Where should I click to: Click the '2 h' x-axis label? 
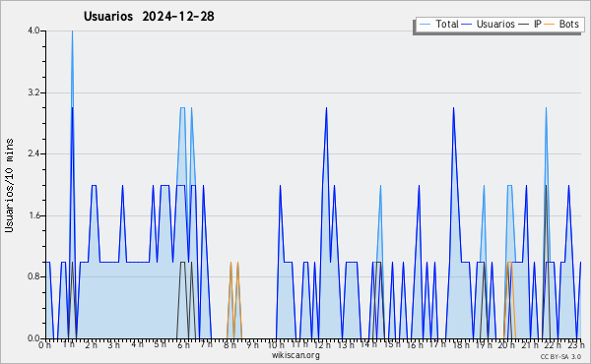[91, 344]
